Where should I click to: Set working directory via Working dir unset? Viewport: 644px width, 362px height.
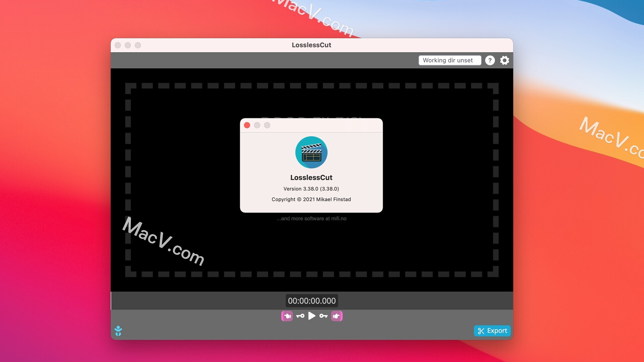450,60
